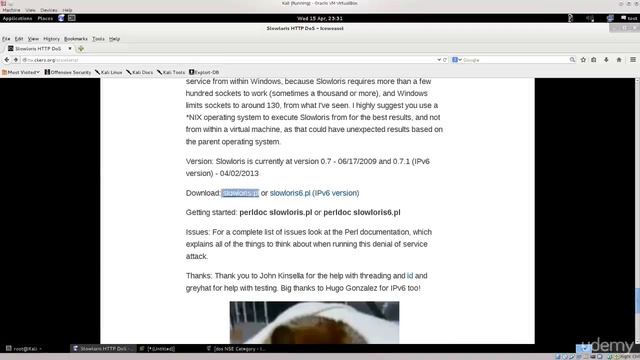Click the clock showing Wed 15 Apr
The height and width of the screenshot is (360, 640).
320,18
